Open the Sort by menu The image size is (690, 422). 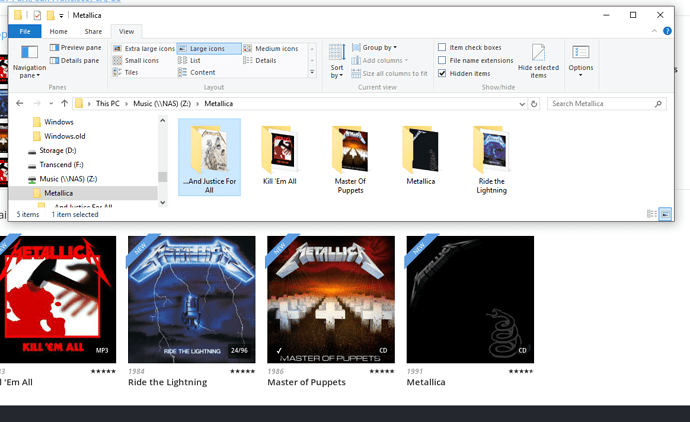coord(337,62)
